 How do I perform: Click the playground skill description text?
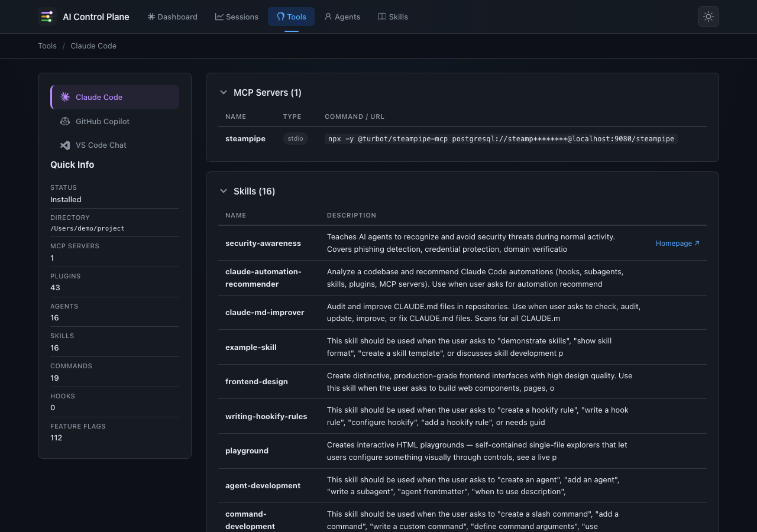pyautogui.click(x=477, y=451)
